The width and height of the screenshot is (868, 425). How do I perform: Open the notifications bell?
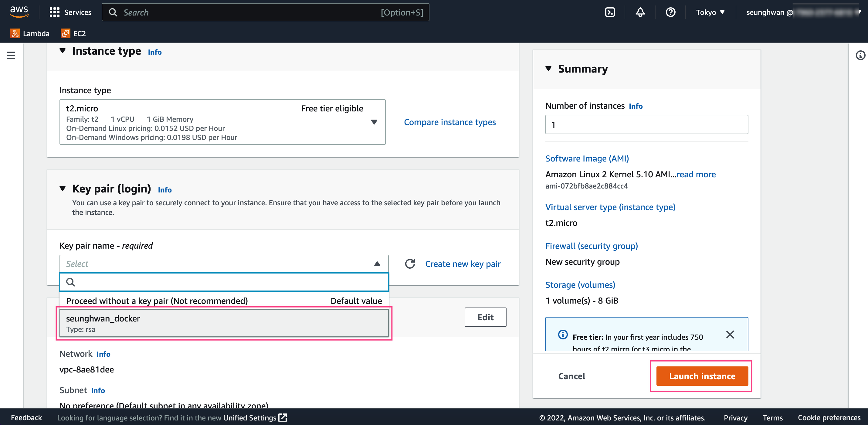[640, 12]
